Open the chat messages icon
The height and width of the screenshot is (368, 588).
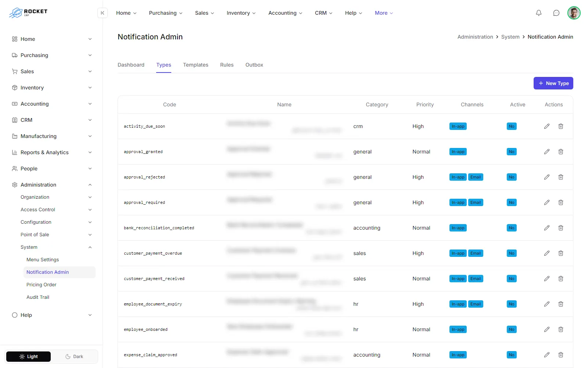pyautogui.click(x=556, y=13)
